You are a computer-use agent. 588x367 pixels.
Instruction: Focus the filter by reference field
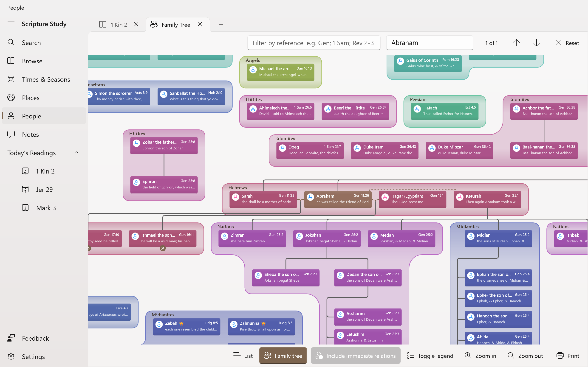[x=314, y=43]
